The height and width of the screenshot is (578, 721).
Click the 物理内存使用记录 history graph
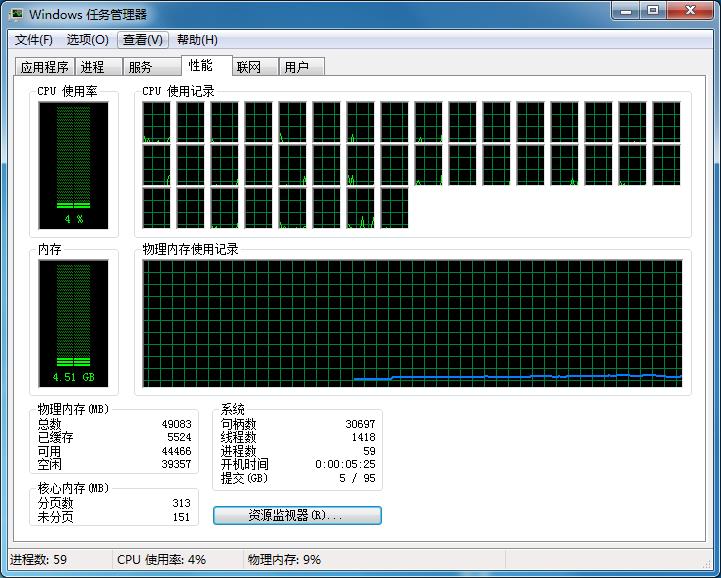[412, 323]
